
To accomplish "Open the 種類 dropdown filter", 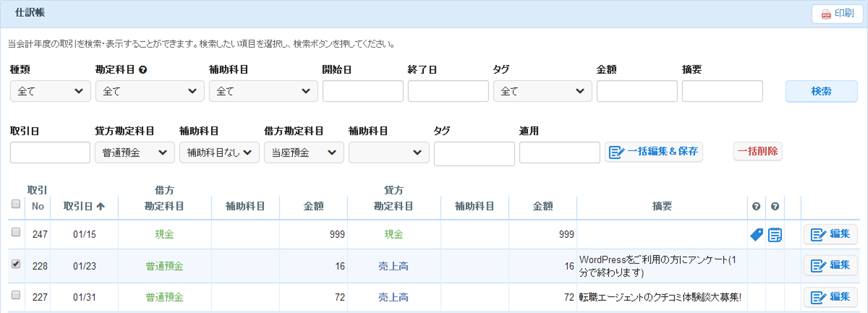I will point(50,91).
